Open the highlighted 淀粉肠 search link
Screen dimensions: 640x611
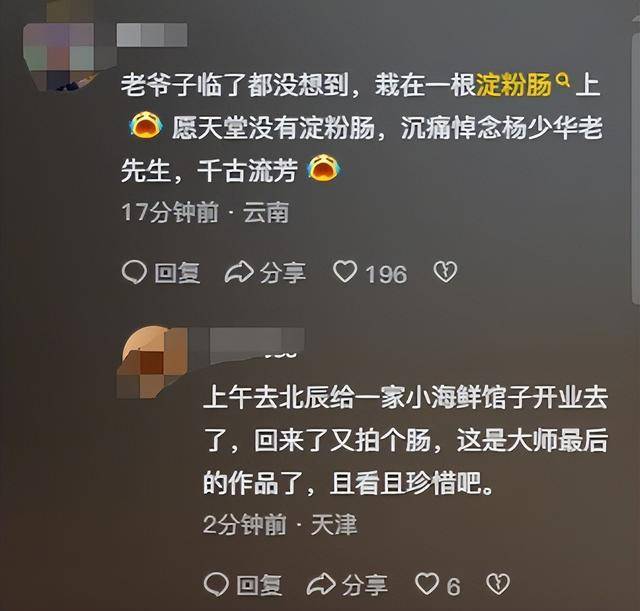click(514, 85)
